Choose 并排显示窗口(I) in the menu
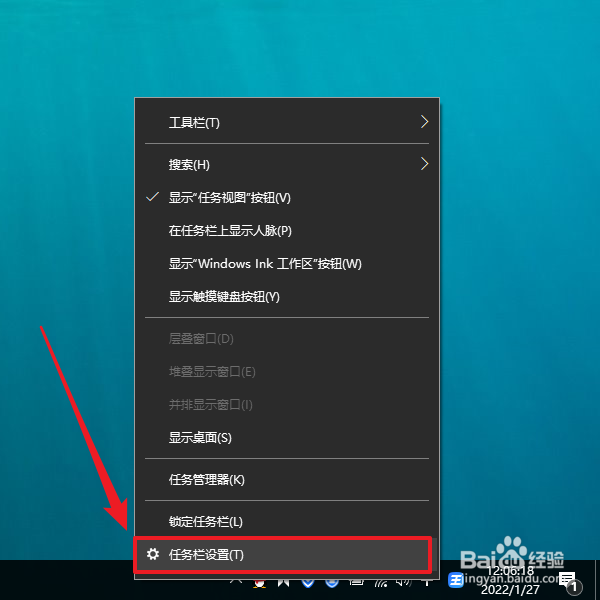This screenshot has height=600, width=600. tap(287, 404)
